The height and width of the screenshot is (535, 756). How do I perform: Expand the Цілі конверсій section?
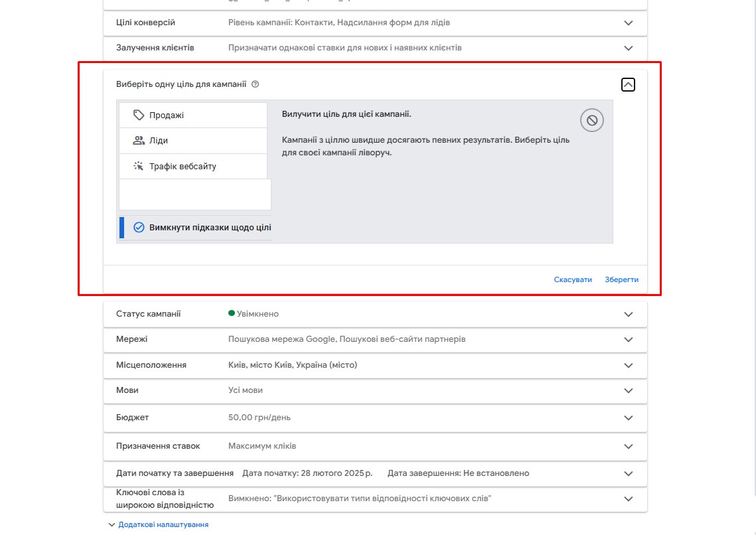tap(375, 23)
